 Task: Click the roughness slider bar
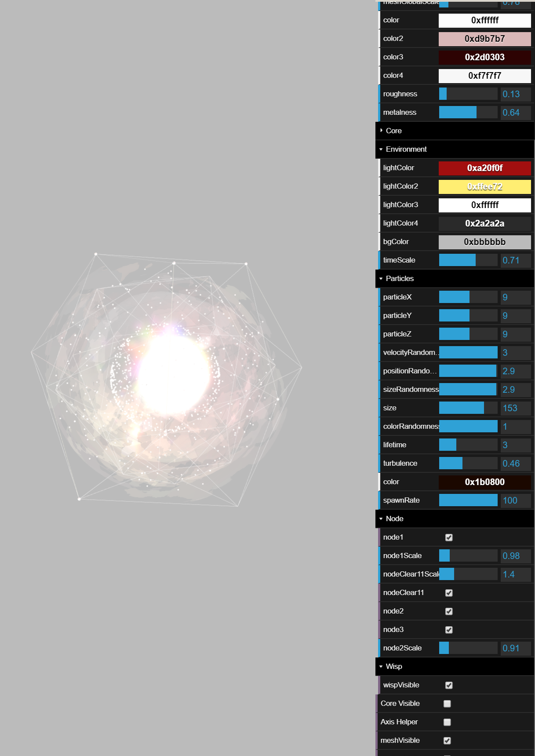click(468, 94)
